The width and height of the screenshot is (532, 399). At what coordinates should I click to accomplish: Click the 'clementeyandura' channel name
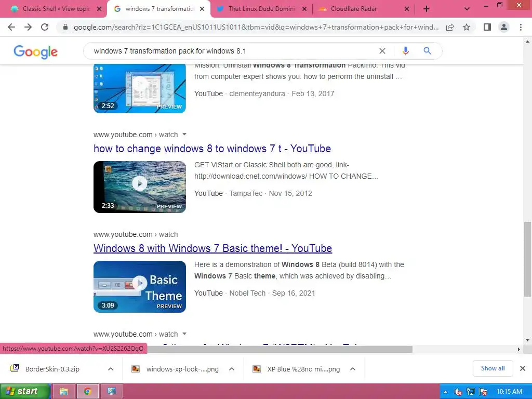257,94
